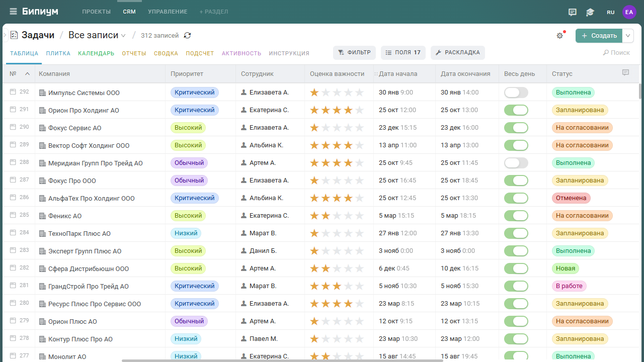Toggle all-day switch for Феникс АО
The width and height of the screenshot is (644, 362).
(x=516, y=216)
